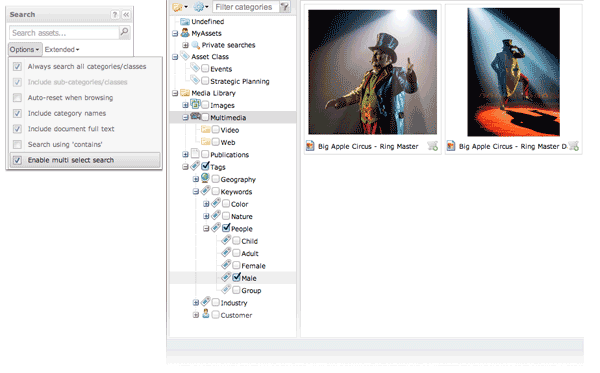Toggle Enable multi select search option

(x=17, y=160)
